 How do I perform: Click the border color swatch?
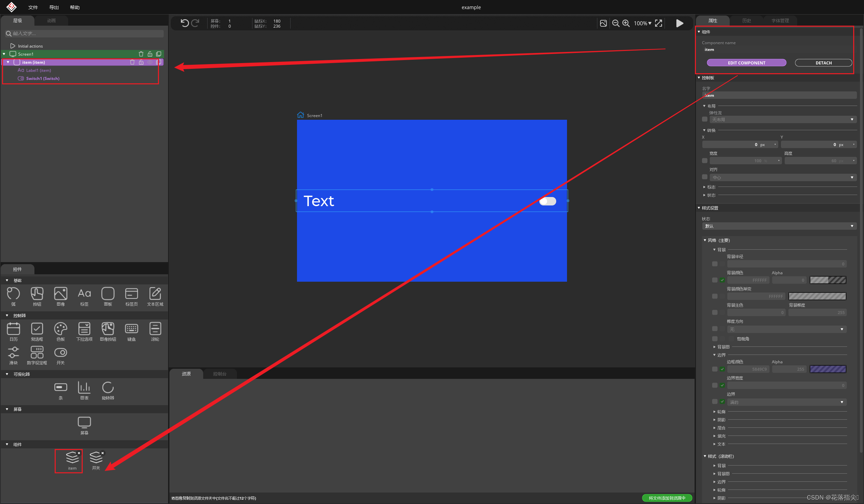[827, 369]
